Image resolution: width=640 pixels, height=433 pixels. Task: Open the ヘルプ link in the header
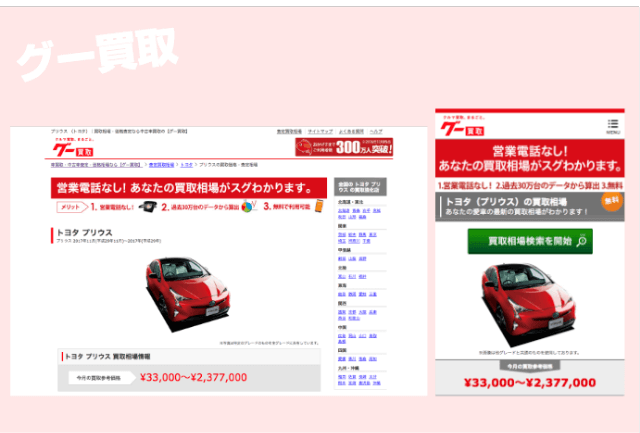point(376,131)
